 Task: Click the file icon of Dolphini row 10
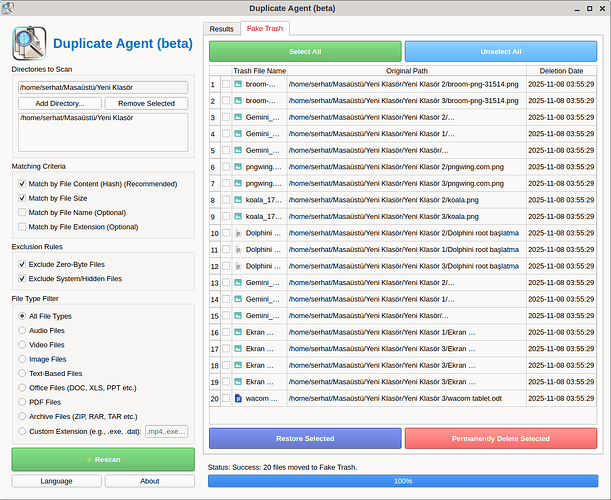pyautogui.click(x=238, y=233)
